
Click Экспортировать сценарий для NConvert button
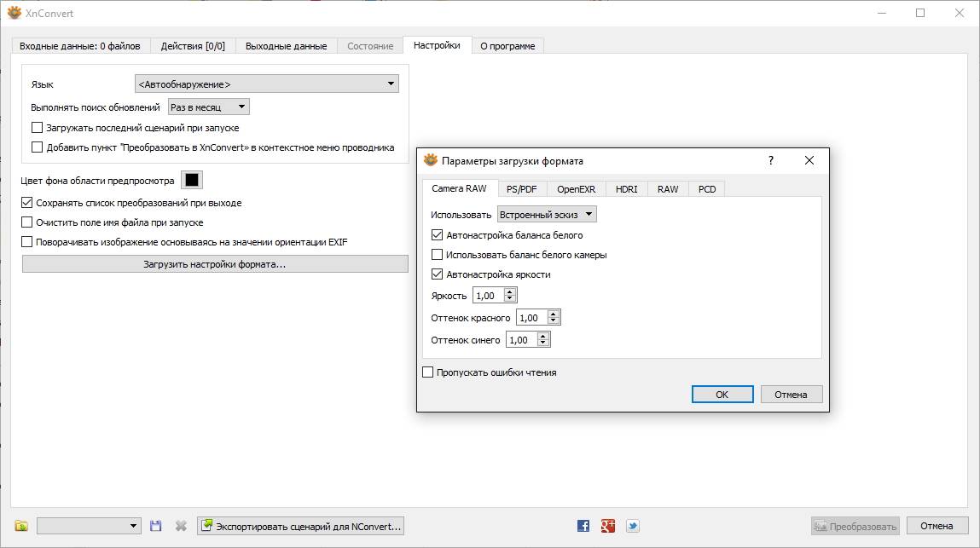click(300, 526)
